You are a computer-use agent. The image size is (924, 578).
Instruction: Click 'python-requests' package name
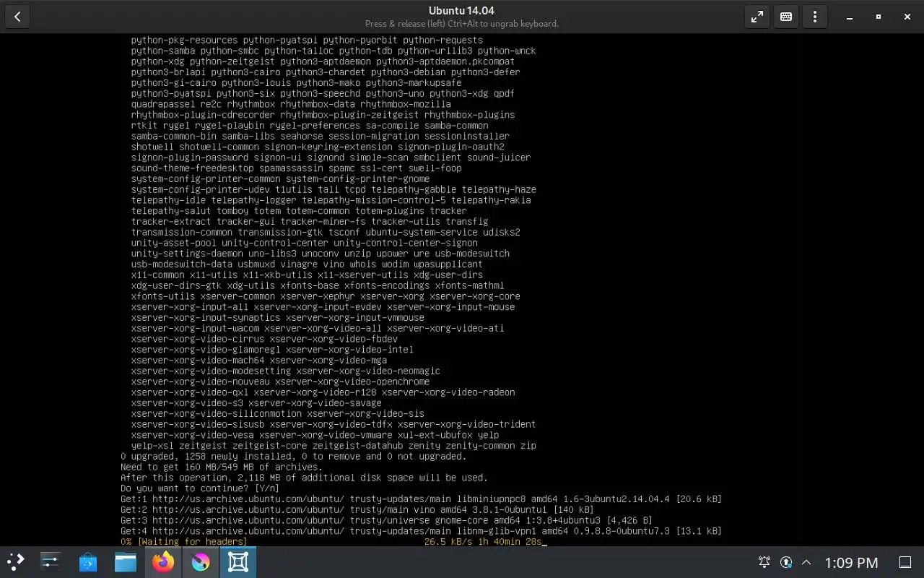(x=443, y=40)
